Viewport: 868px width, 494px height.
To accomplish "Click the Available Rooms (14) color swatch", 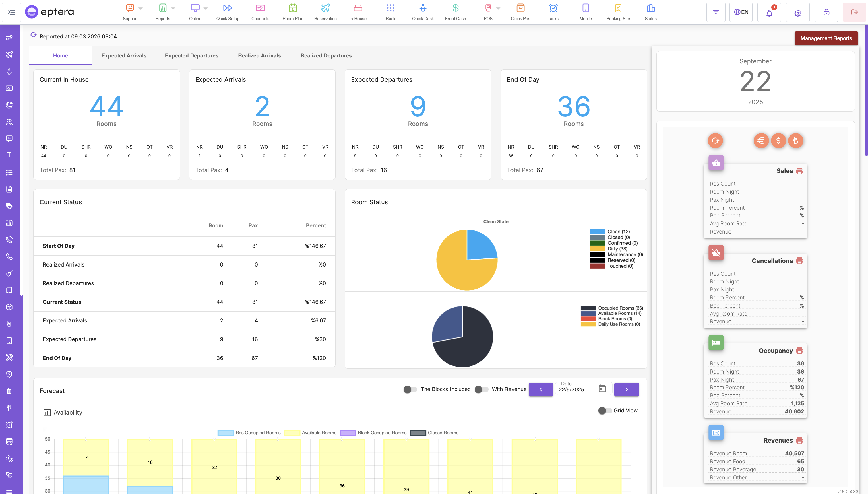I will [x=588, y=314].
